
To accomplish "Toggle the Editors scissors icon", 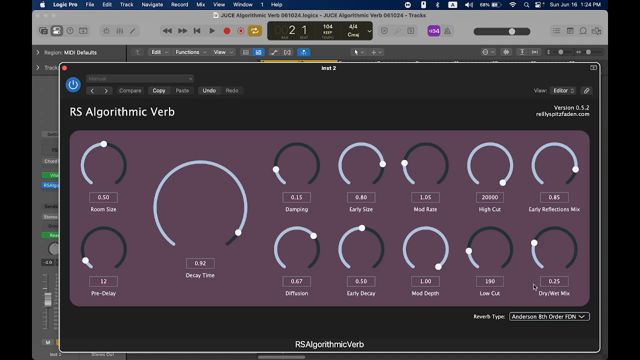I will click(133, 31).
